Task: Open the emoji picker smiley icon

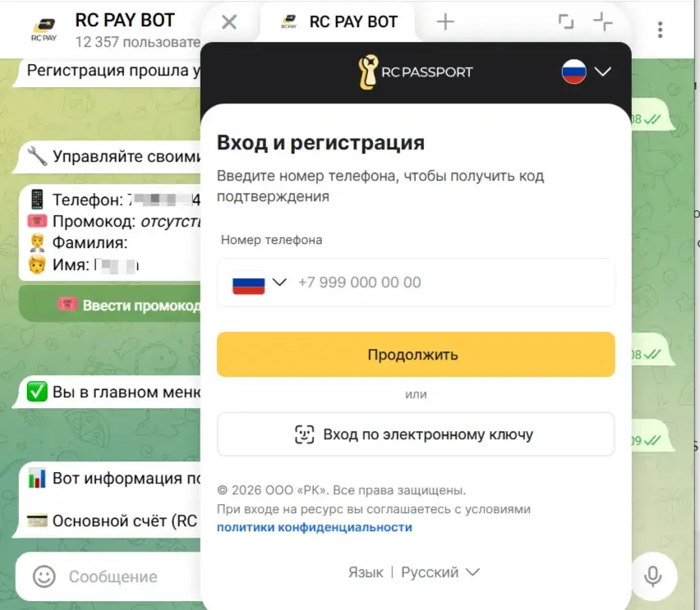Action: (x=44, y=576)
